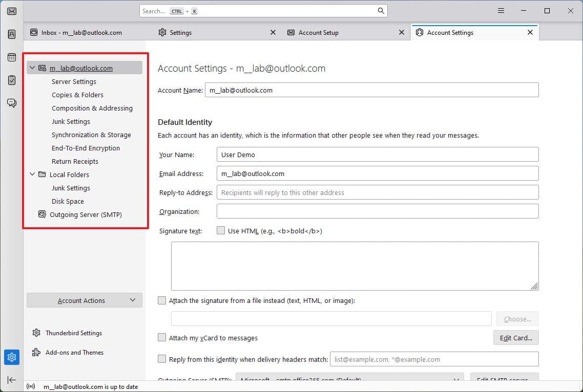Open the Thunderbird hamburger menu
583x392 pixels.
501,11
